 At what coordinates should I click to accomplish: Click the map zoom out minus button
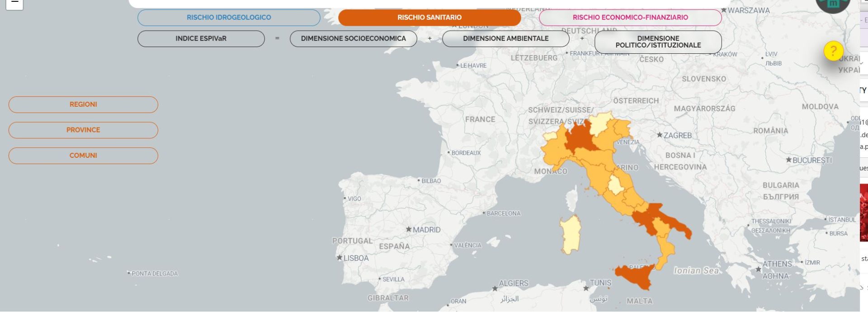pos(14,3)
